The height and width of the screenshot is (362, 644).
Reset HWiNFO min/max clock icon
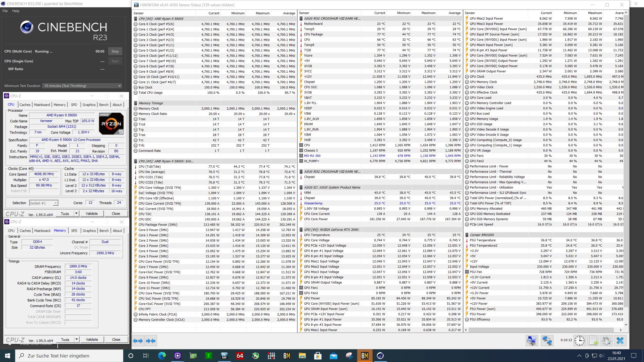[x=580, y=341]
